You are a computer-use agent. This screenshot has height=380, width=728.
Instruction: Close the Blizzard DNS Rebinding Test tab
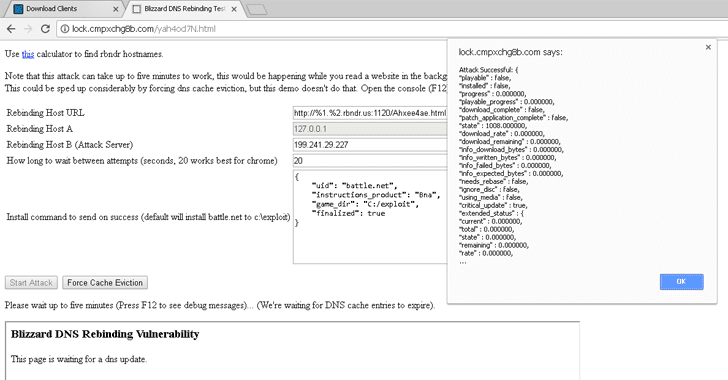click(x=234, y=9)
